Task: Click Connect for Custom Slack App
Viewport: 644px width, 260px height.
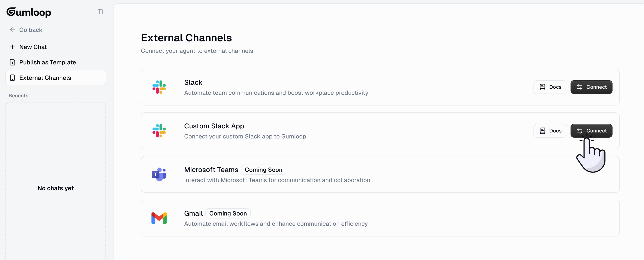Action: coord(591,131)
